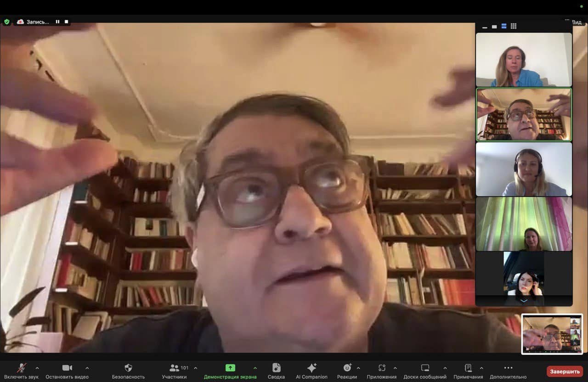
Task: Open the Участники participants panel
Action: click(x=175, y=368)
